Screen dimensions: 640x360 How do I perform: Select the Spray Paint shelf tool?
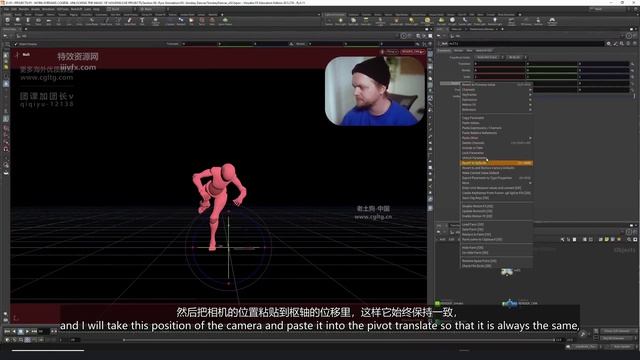[x=130, y=21]
